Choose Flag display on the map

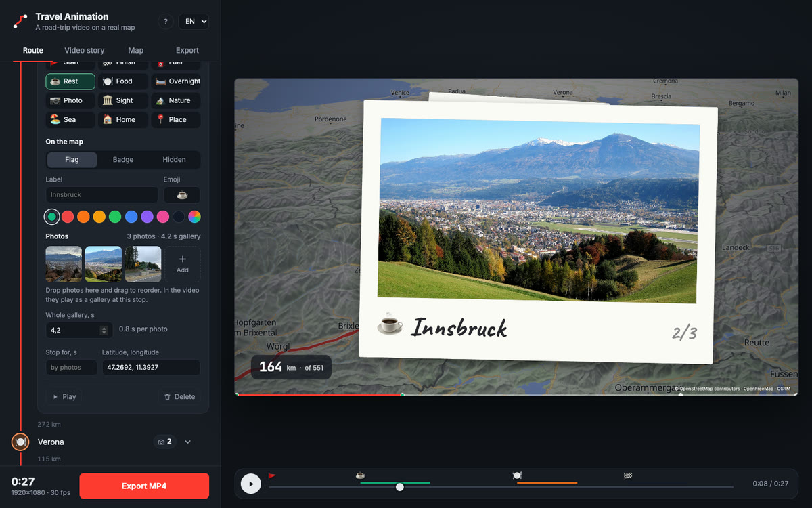[72, 160]
